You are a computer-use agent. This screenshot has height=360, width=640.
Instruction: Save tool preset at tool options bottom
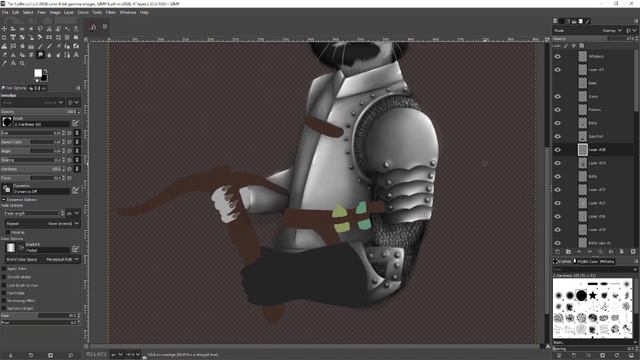pos(11,355)
